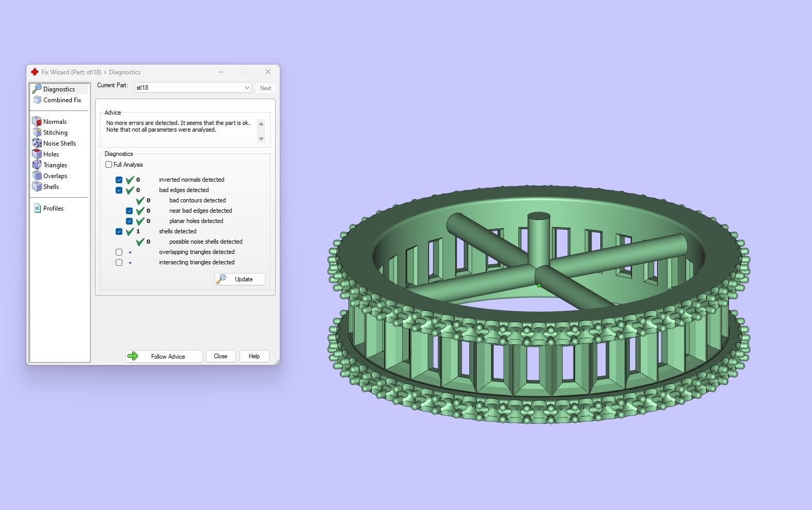Uncheck planar holes detected checkbox
This screenshot has width=812, height=510.
pyautogui.click(x=129, y=221)
